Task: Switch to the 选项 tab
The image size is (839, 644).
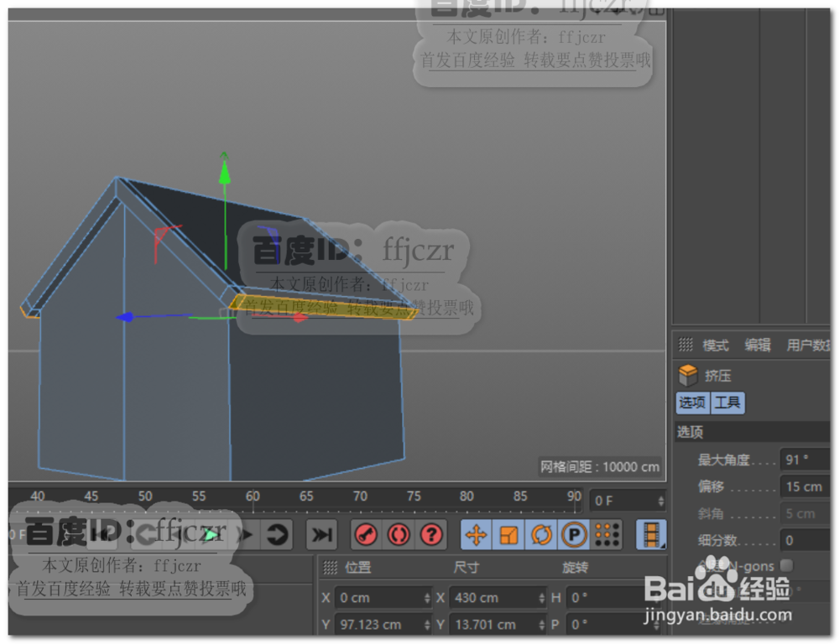Action: pyautogui.click(x=692, y=402)
